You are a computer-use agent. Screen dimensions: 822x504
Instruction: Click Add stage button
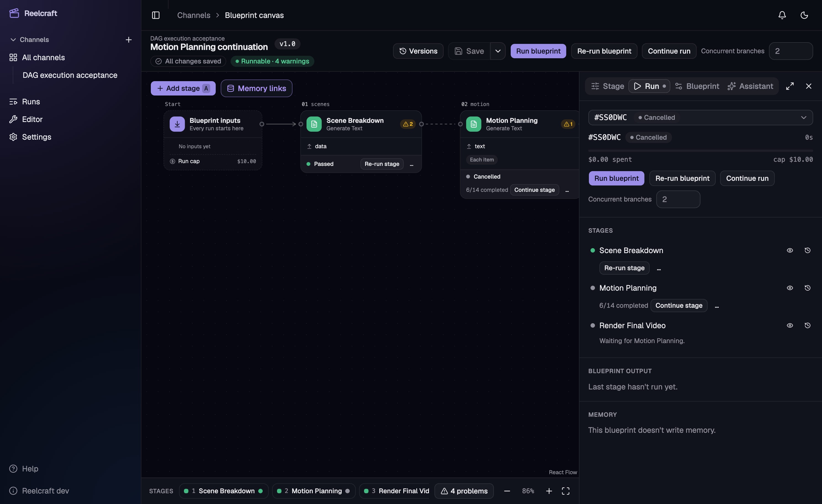(183, 88)
